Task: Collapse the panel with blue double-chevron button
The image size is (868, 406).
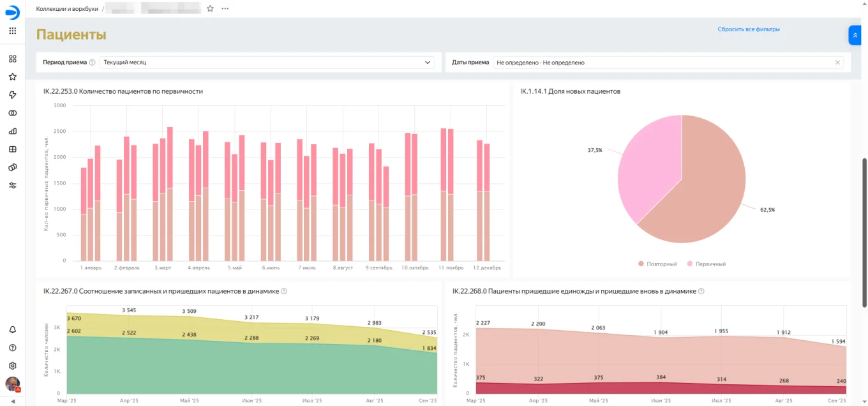Action: tap(855, 35)
